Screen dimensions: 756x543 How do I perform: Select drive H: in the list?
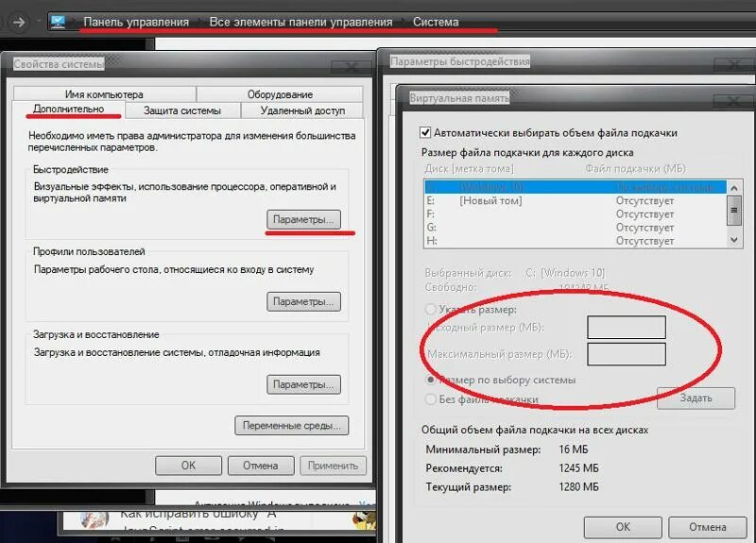click(x=575, y=241)
